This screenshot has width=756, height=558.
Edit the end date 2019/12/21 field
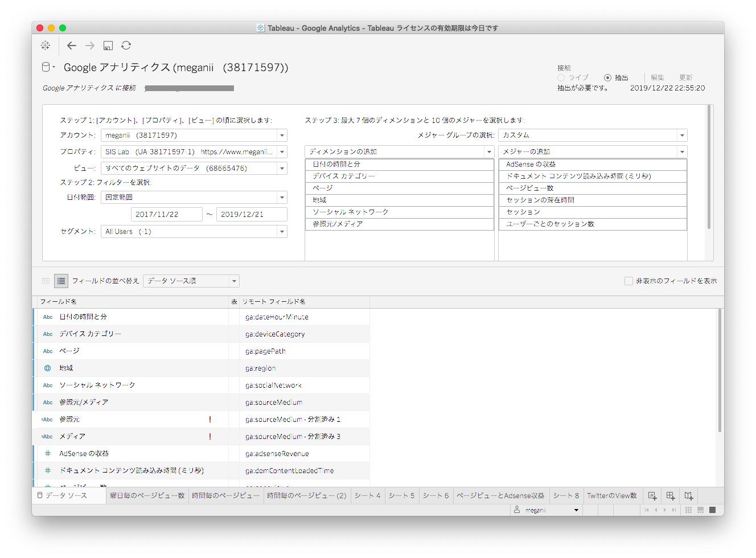click(252, 215)
